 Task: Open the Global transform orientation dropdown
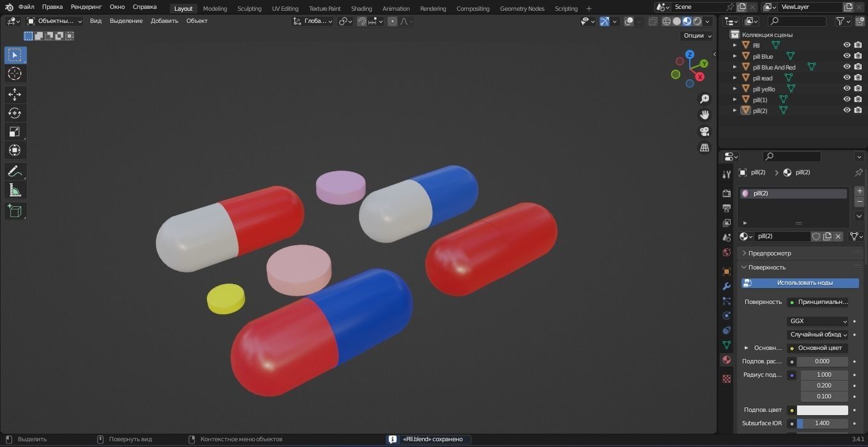point(313,21)
